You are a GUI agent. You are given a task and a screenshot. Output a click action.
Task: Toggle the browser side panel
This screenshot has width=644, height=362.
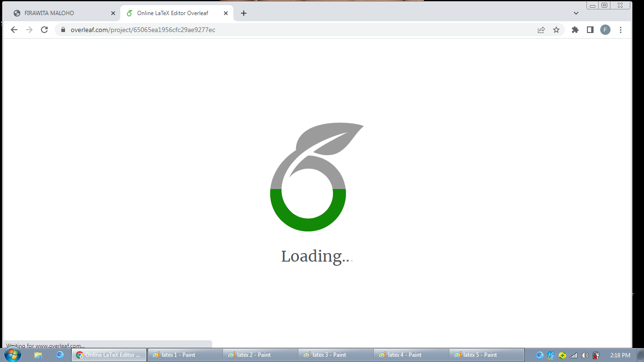coord(590,30)
